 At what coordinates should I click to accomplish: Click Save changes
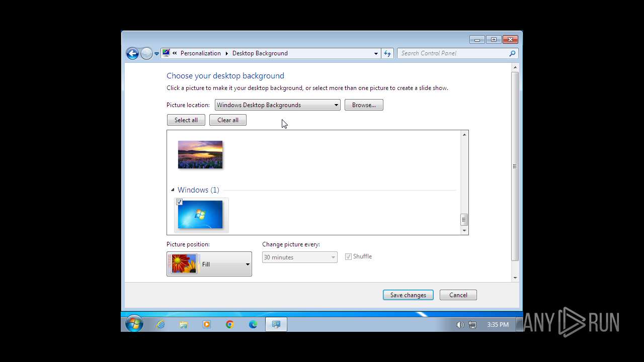coord(408,295)
